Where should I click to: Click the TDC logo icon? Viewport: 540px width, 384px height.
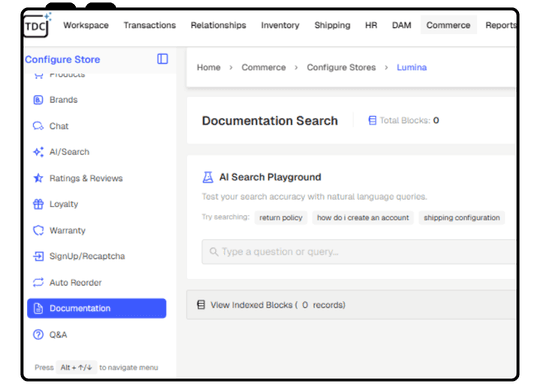click(x=37, y=25)
